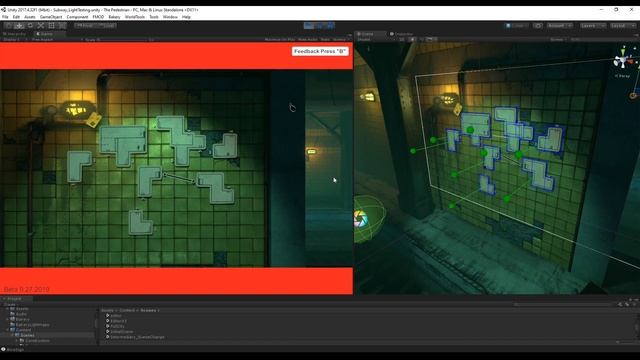Click the Pause button in the toolbar
Viewport: 640px width, 360px height.
pyautogui.click(x=320, y=26)
